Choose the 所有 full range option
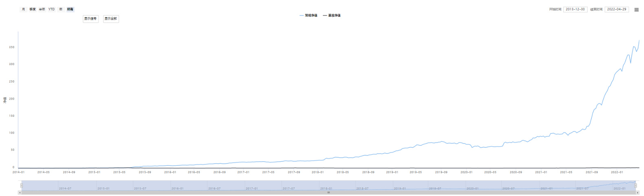Screen dimensions: 644x196 pyautogui.click(x=70, y=9)
